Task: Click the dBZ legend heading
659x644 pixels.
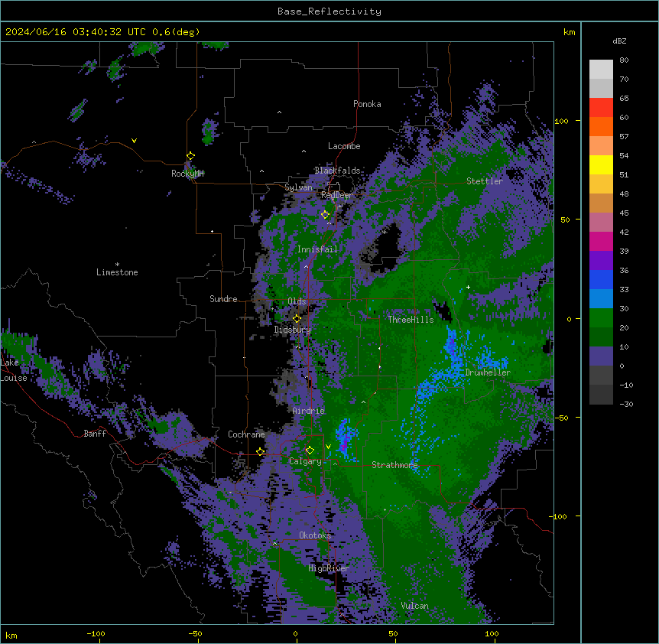Action: point(619,41)
